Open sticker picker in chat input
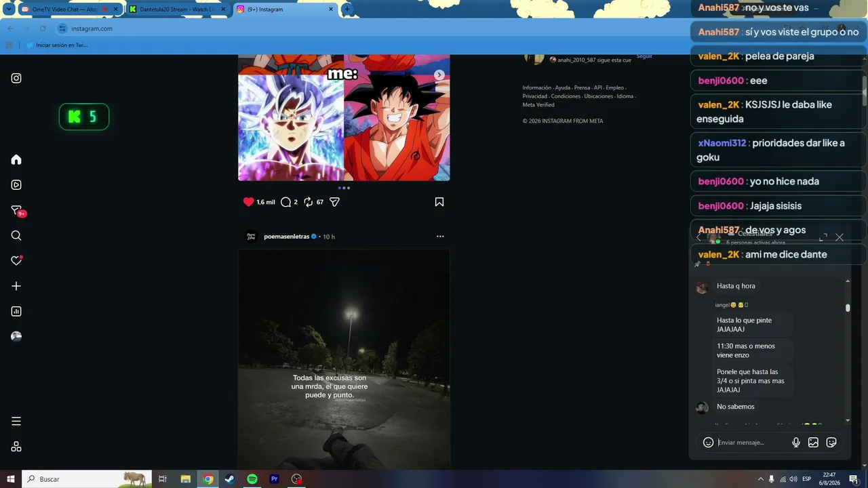868x488 pixels. [831, 443]
